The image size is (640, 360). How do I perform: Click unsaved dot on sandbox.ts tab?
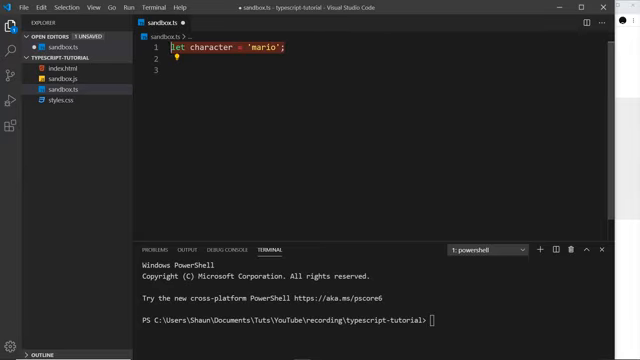(183, 23)
